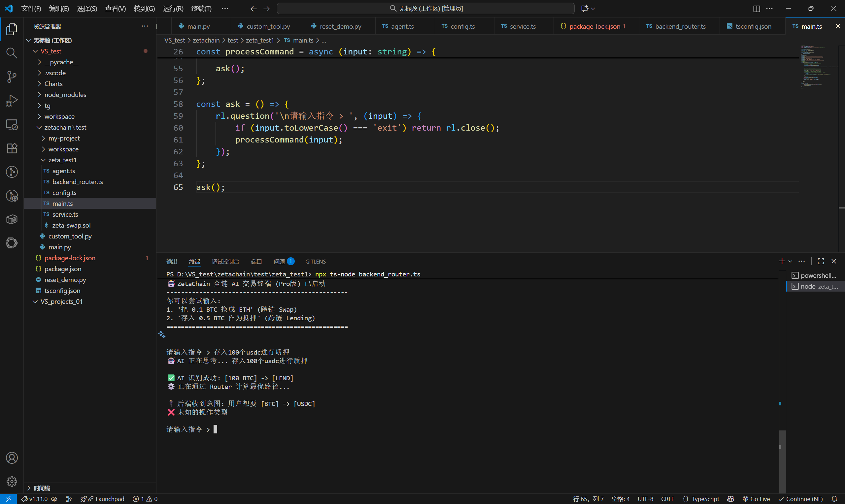The height and width of the screenshot is (504, 845).
Task: Open the Remote Explorer view
Action: pos(12,125)
